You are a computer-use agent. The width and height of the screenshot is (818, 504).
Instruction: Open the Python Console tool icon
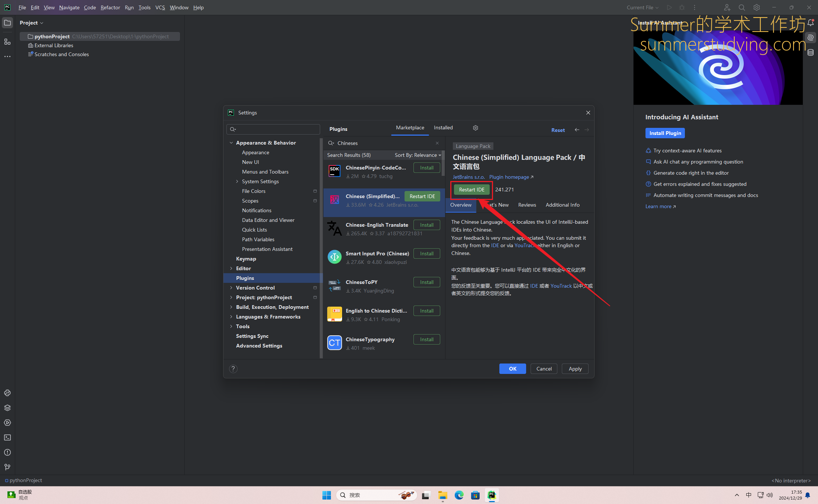[7, 393]
